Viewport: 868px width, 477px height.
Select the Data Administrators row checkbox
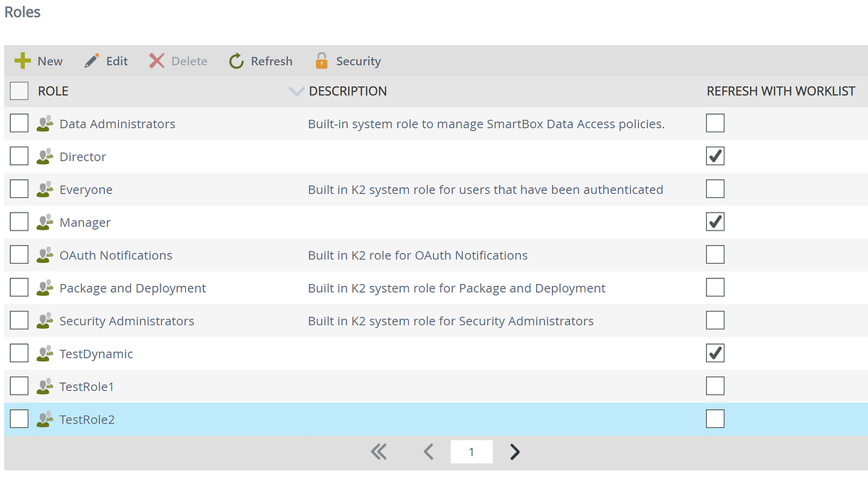[x=19, y=123]
